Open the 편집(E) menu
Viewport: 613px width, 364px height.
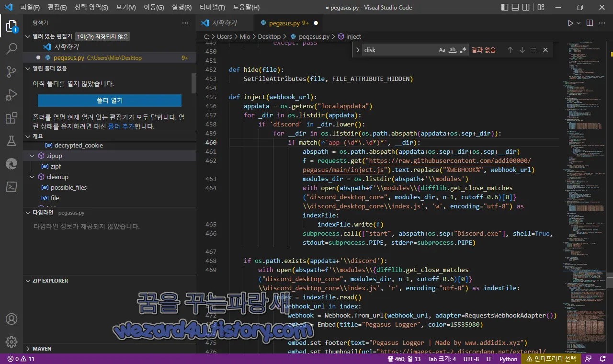[57, 8]
